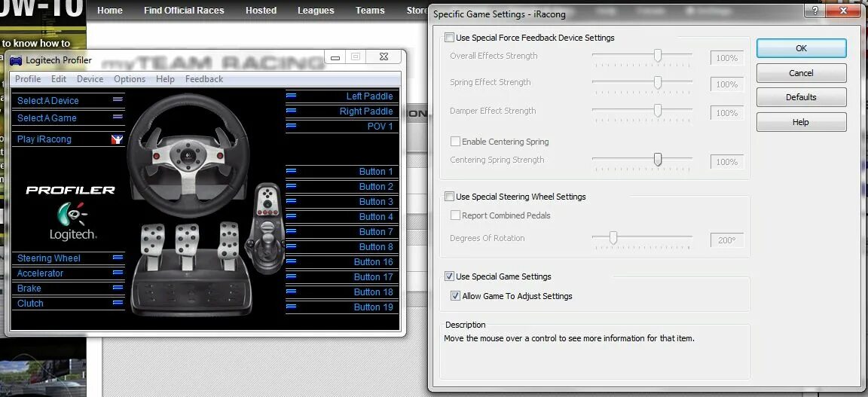
Task: Open the Options menu in Logitech Profiler
Action: pos(130,78)
